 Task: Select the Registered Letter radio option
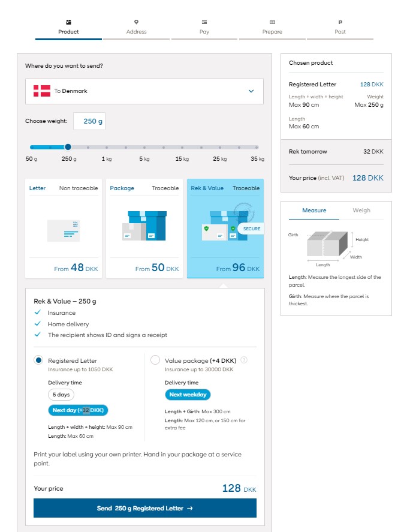click(39, 360)
